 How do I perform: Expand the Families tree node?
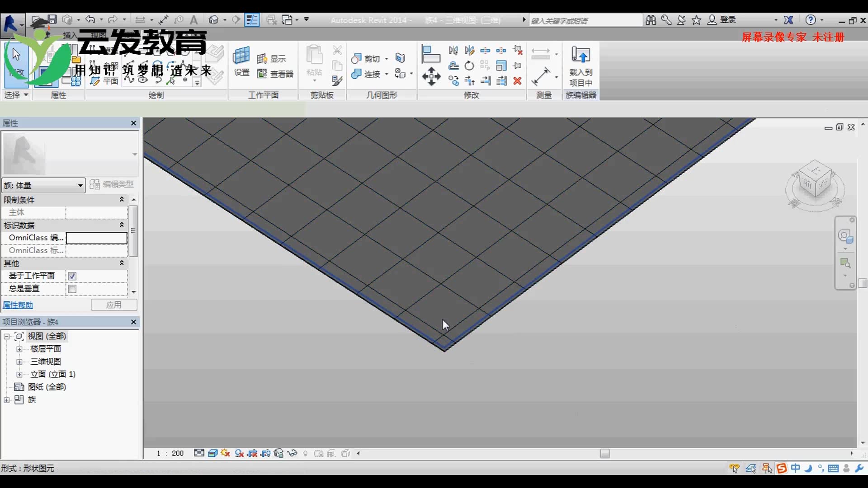point(6,400)
